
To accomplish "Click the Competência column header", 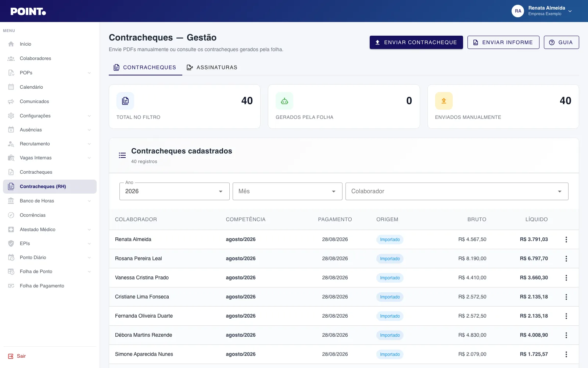I will click(x=245, y=219).
